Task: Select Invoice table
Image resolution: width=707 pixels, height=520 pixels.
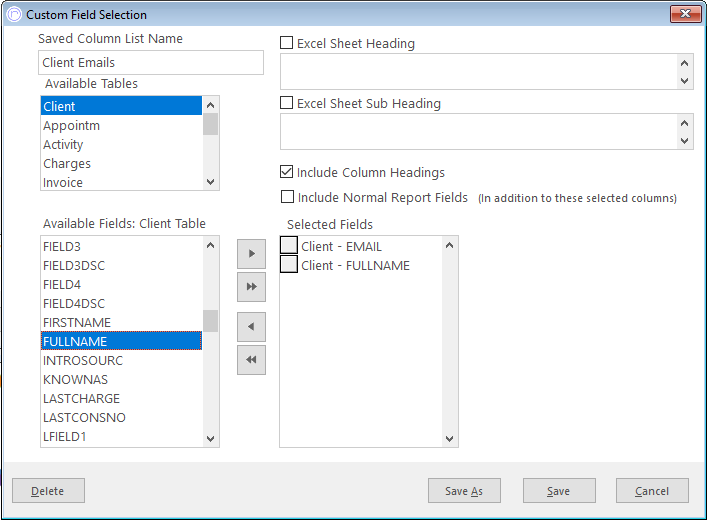Action: point(121,182)
